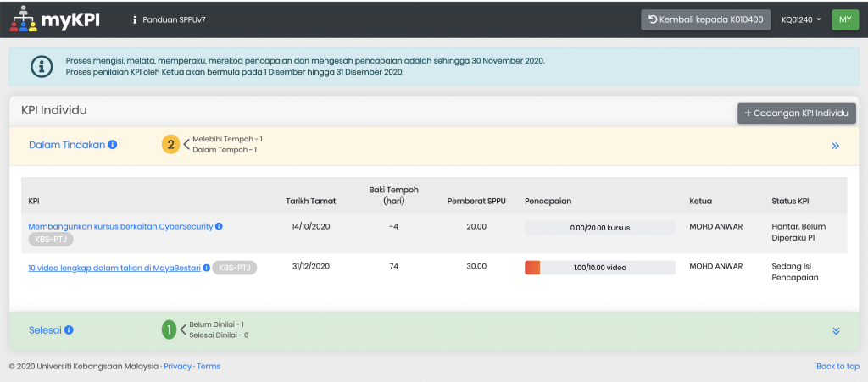Click the myKPI logo icon

24,19
